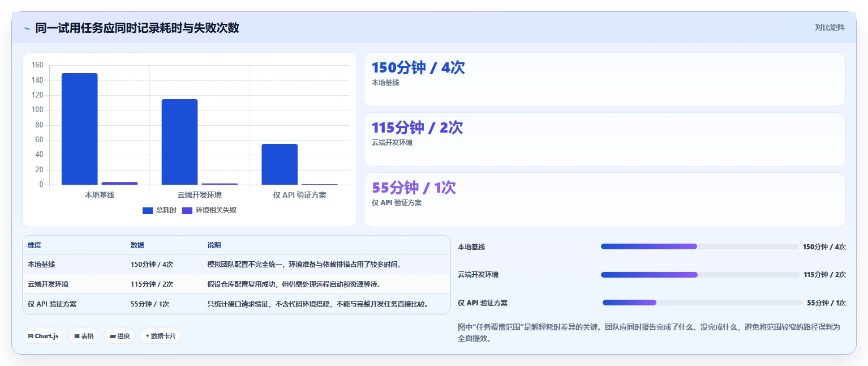Click the 本地基线 环境相关失败 small bar
Screen dimensions: 868x366
(x=119, y=183)
